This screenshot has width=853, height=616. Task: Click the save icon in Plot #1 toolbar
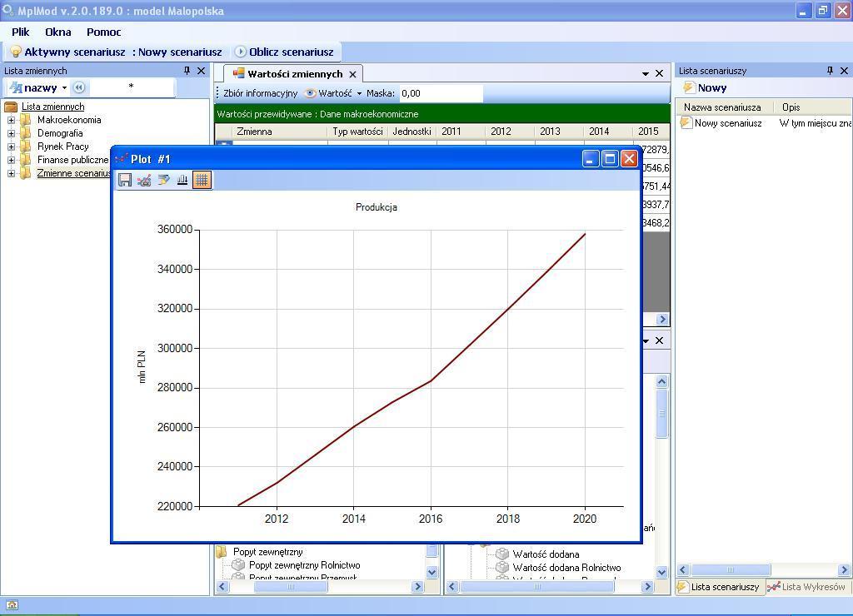point(125,180)
